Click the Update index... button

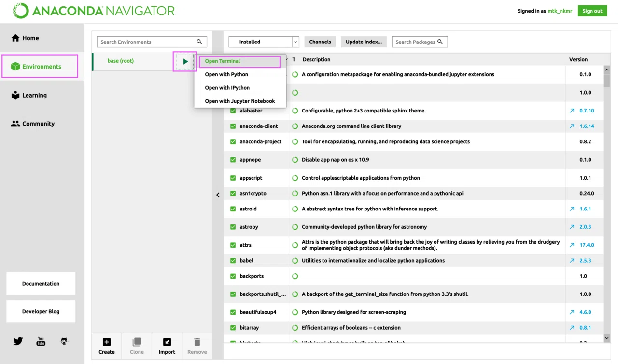tap(364, 42)
